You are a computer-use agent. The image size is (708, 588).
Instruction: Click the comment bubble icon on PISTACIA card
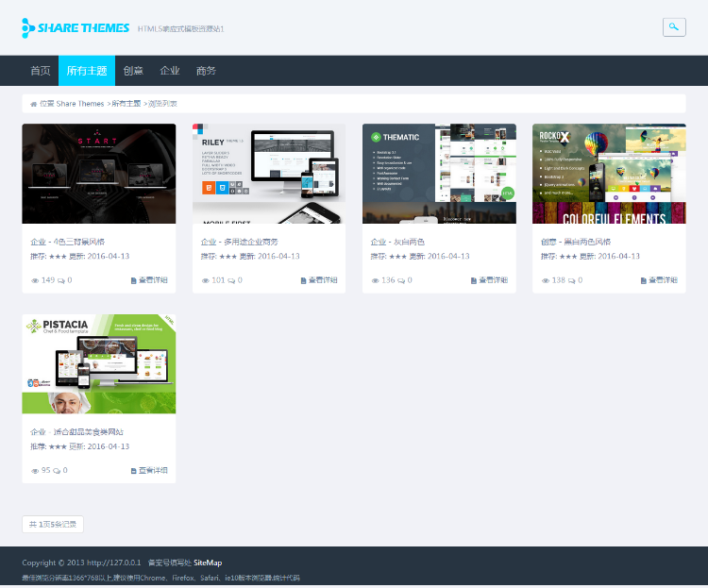(57, 470)
